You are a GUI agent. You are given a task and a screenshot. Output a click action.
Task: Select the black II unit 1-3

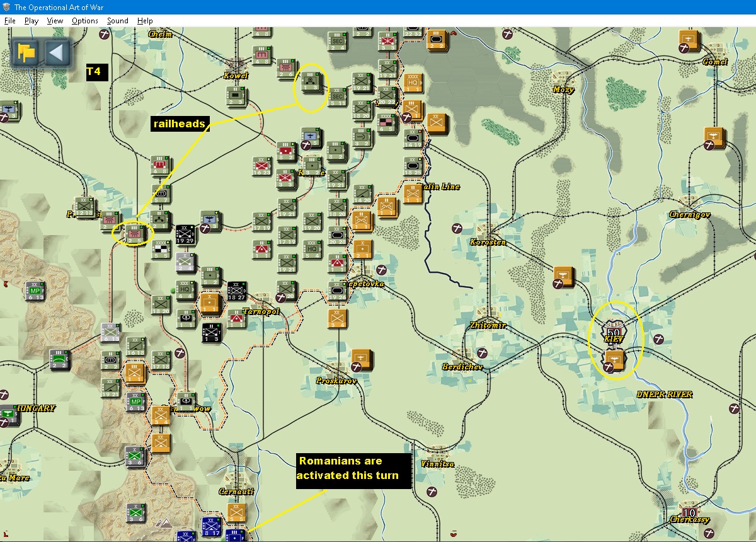click(x=211, y=332)
